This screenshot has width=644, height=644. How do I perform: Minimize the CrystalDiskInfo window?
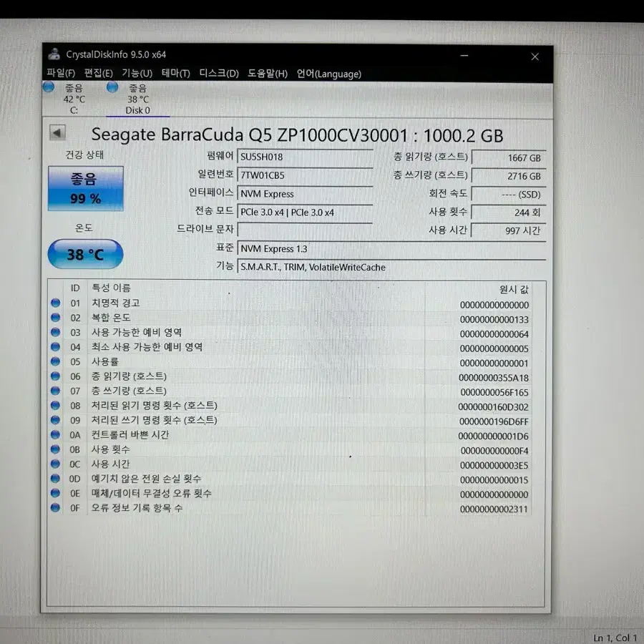(x=464, y=55)
